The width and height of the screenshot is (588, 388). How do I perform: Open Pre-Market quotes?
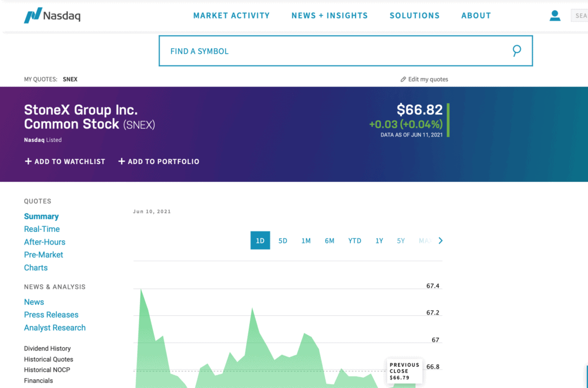tap(44, 254)
